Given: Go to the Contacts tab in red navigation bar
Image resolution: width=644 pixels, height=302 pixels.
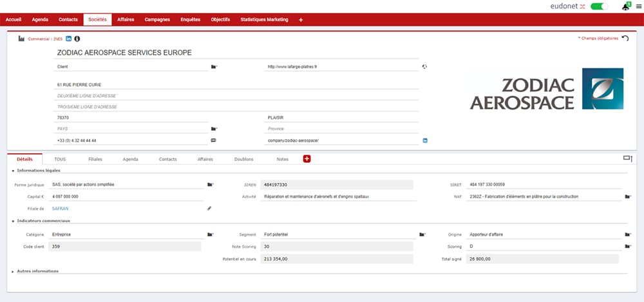Looking at the screenshot, I should tap(68, 20).
